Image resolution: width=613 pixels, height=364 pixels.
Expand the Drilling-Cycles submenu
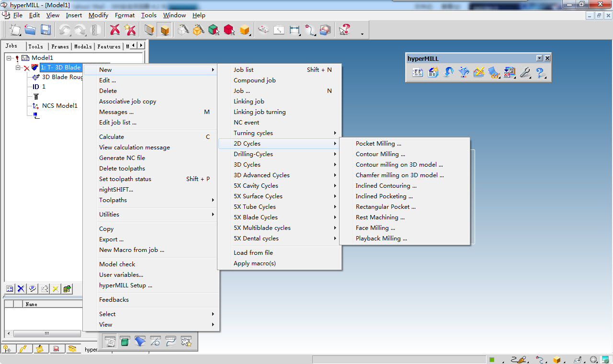(280, 154)
